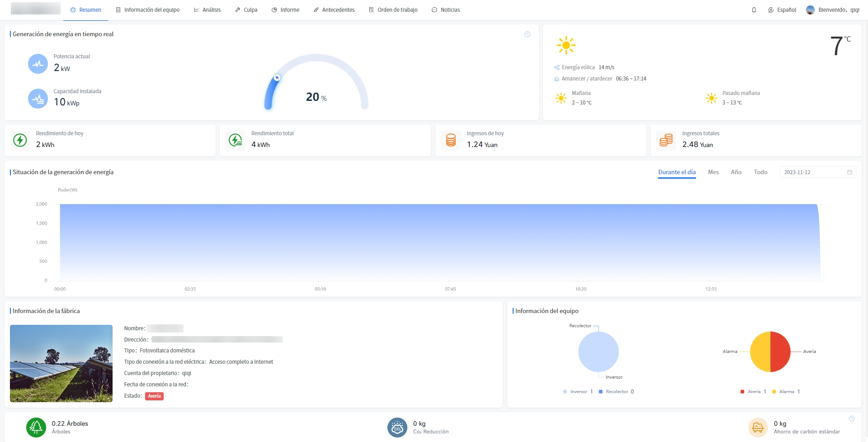Switch to the Análisis tab
The height and width of the screenshot is (442, 868).
(x=207, y=10)
